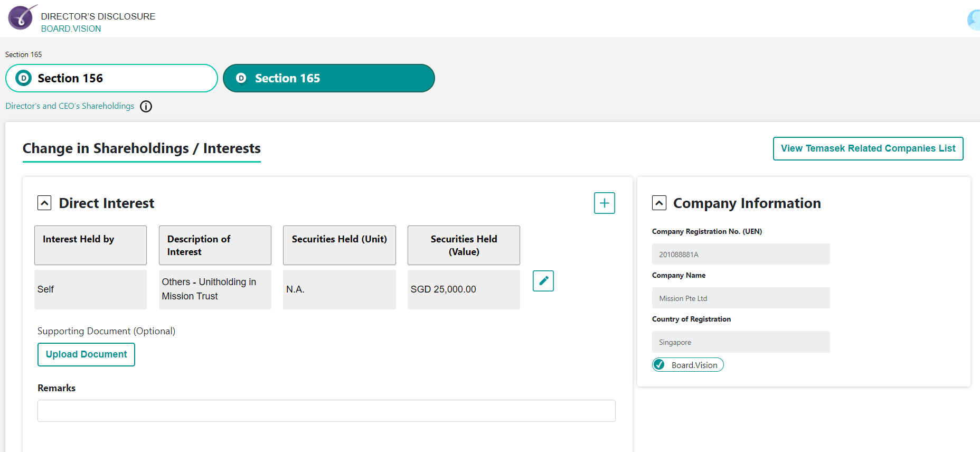Image resolution: width=980 pixels, height=452 pixels.
Task: Click the Description of Interest column header
Action: tap(215, 246)
